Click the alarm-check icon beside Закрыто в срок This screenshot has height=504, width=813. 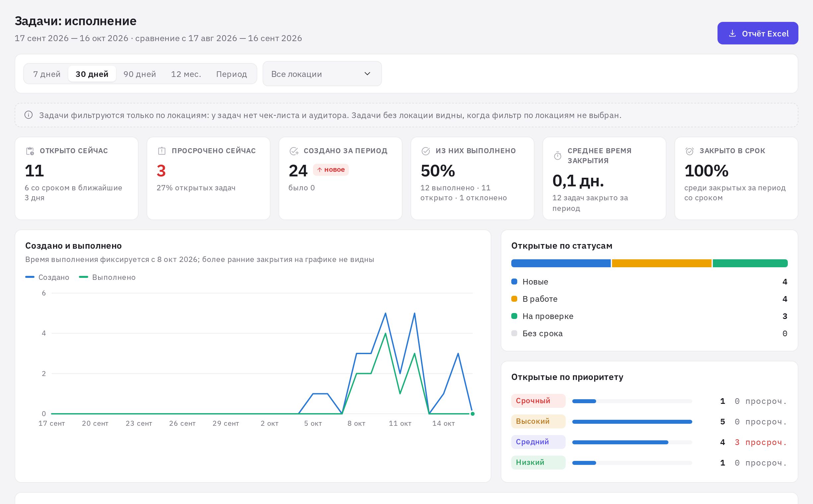coord(690,151)
